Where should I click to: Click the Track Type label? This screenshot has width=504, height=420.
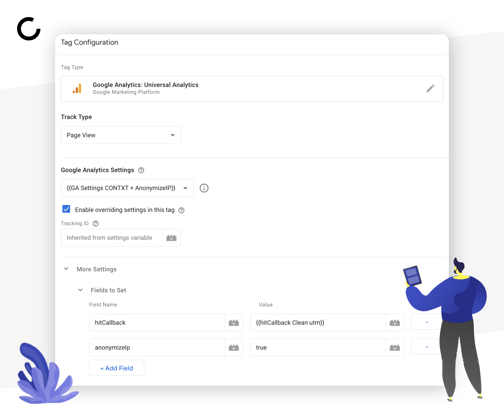(x=76, y=117)
